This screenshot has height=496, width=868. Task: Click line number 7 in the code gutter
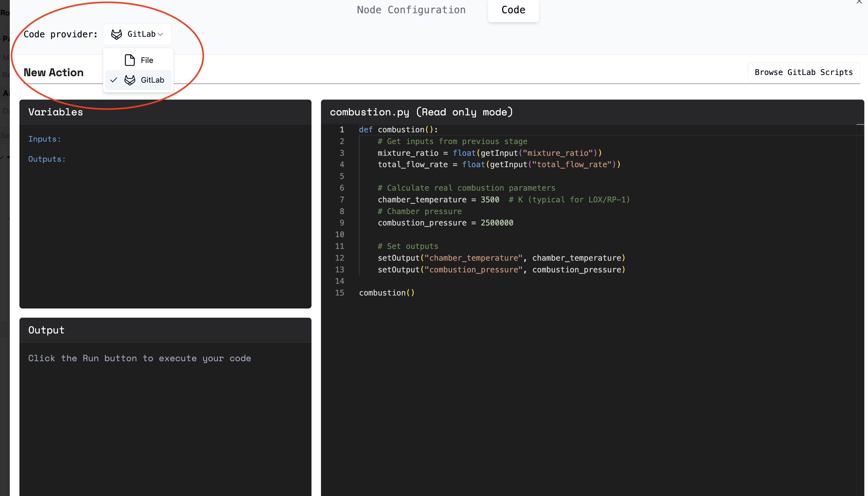[341, 200]
